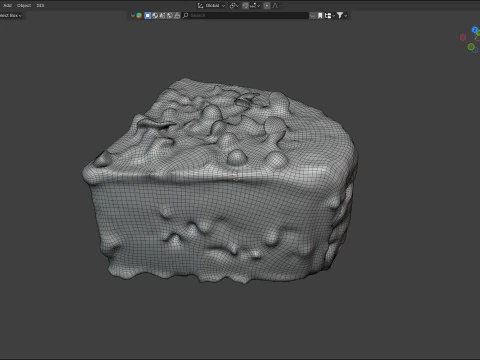Open the snapping options dropdown
The width and height of the screenshot is (480, 360).
click(254, 5)
